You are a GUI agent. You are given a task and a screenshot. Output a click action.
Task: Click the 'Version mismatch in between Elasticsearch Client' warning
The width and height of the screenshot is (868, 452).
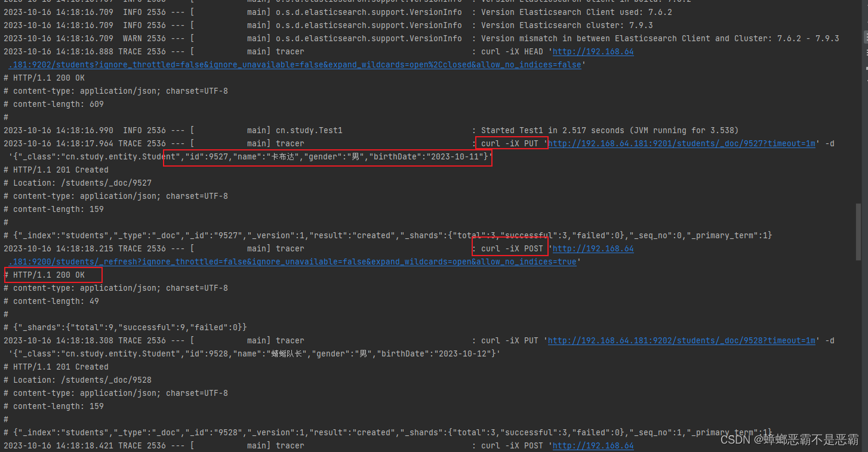(660, 38)
